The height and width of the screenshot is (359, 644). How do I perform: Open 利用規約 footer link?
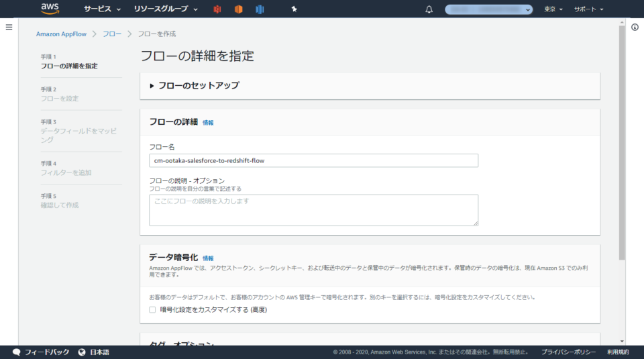tap(618, 352)
